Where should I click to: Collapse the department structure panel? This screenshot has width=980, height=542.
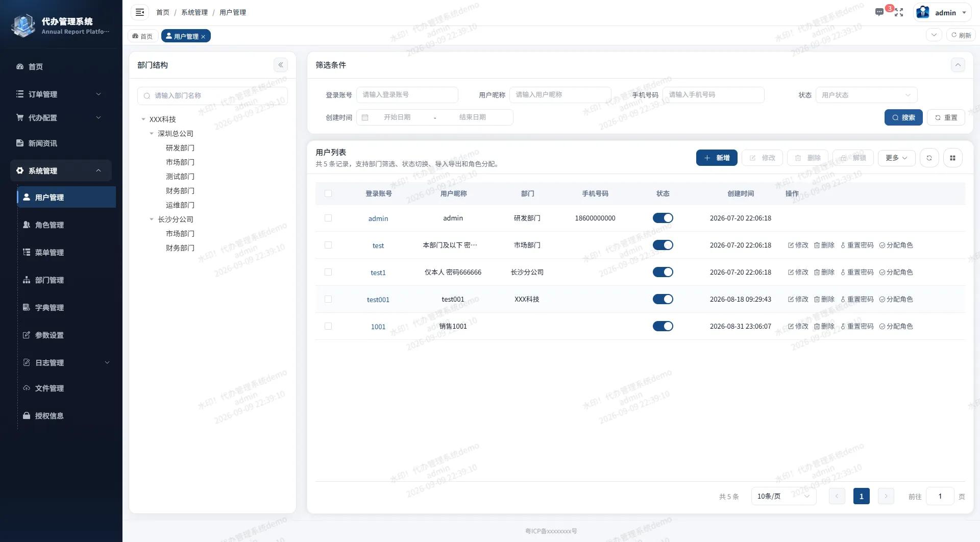[281, 65]
